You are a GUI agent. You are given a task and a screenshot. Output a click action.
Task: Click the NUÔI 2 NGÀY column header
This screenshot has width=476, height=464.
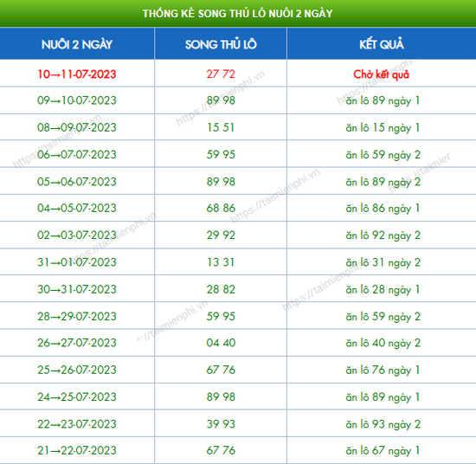pos(77,44)
